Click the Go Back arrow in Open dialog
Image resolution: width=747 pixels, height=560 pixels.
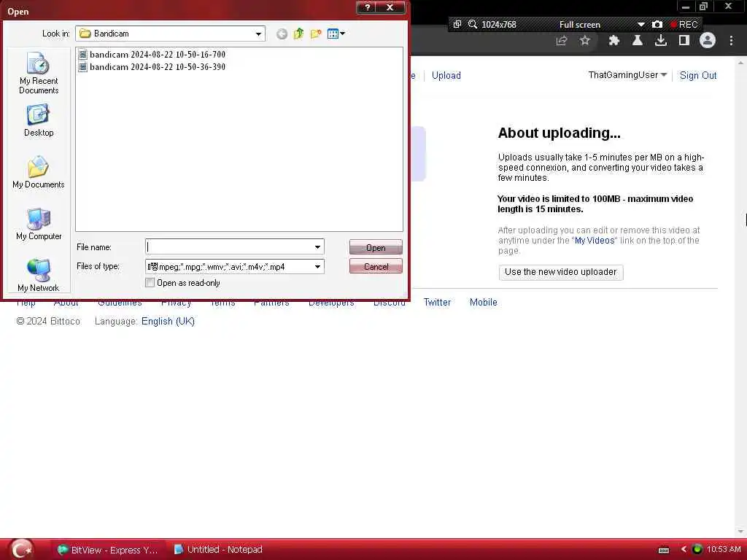(282, 34)
